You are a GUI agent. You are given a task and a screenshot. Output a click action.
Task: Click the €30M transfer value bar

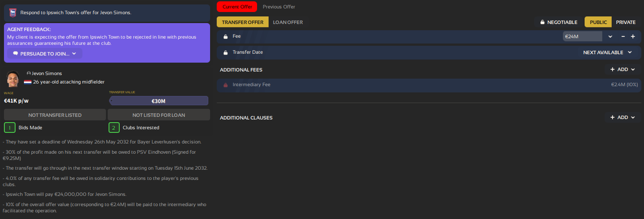[159, 101]
